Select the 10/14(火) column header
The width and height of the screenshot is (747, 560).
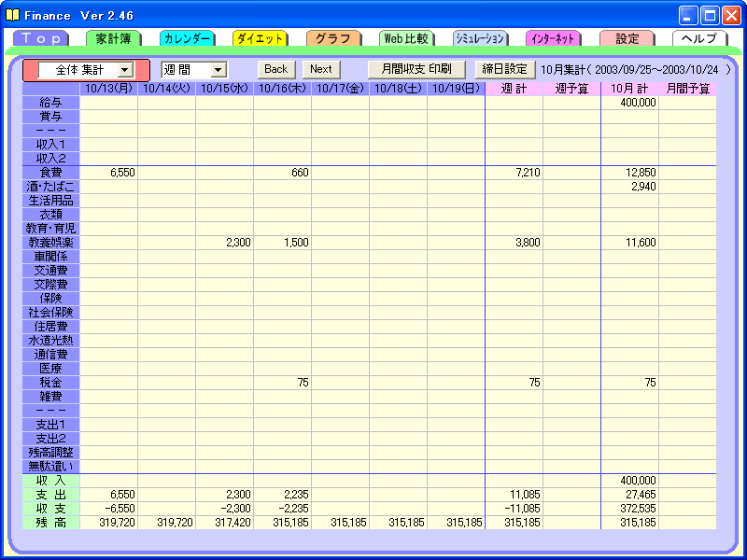(167, 89)
